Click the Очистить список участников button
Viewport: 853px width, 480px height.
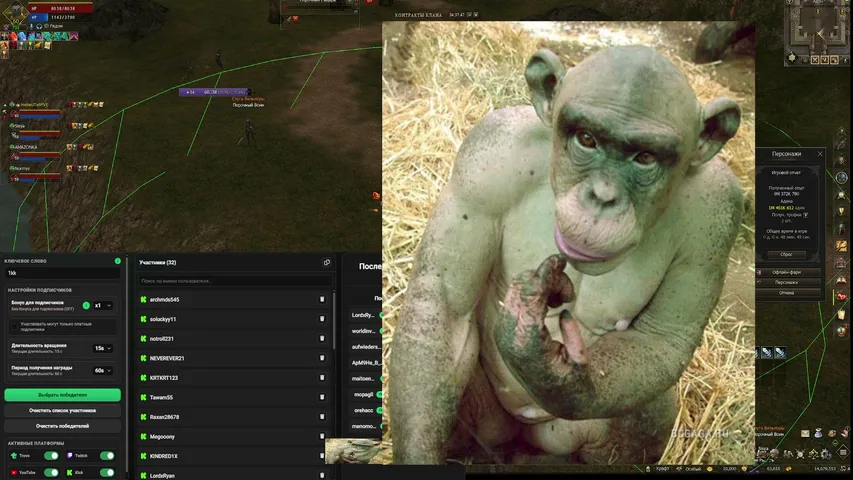[63, 410]
